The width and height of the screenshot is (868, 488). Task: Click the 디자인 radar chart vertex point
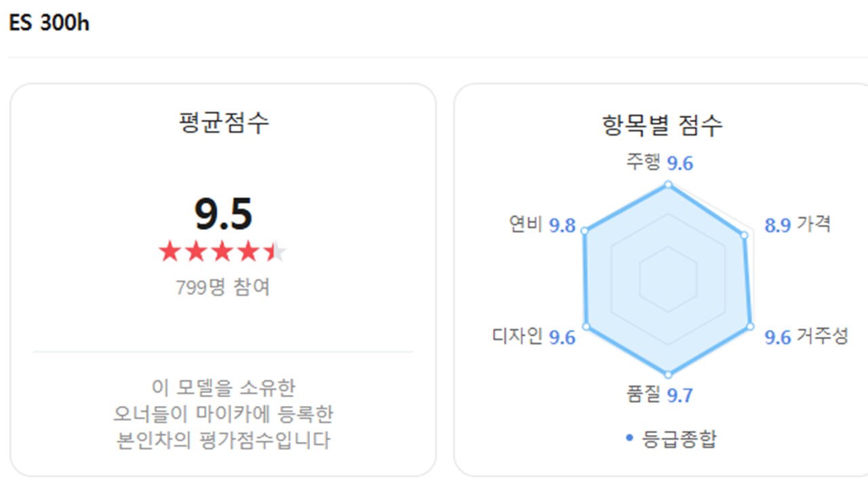pyautogui.click(x=587, y=327)
